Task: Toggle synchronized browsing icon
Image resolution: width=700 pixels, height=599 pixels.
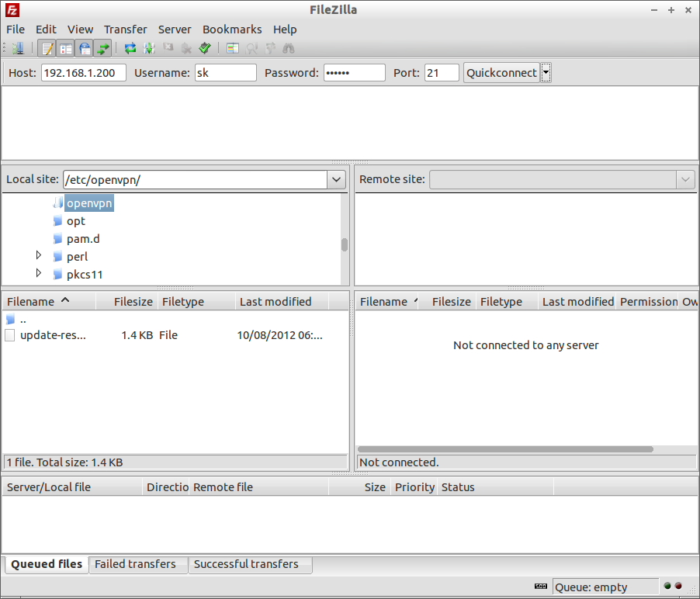Action: [x=271, y=48]
